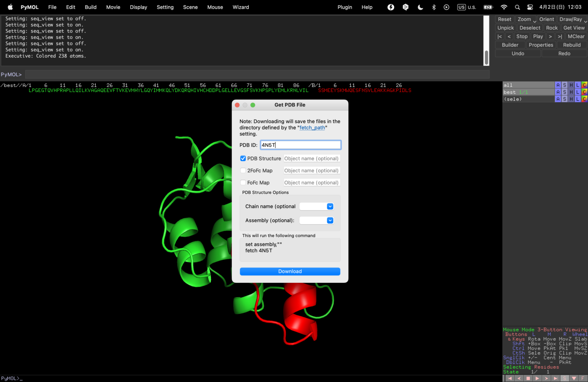Jump to first frame with rewind icon

[510, 378]
